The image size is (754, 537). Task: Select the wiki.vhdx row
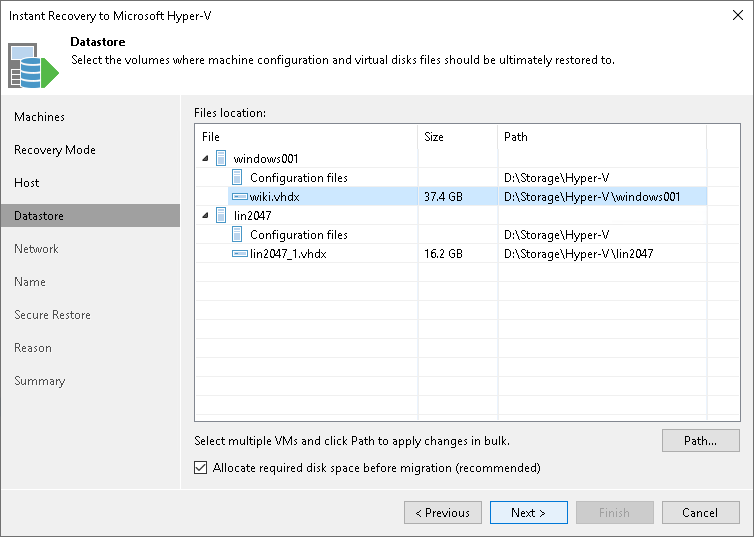click(451, 197)
